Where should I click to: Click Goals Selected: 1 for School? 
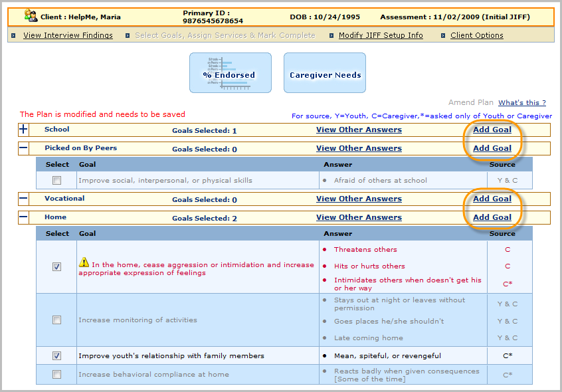point(205,130)
